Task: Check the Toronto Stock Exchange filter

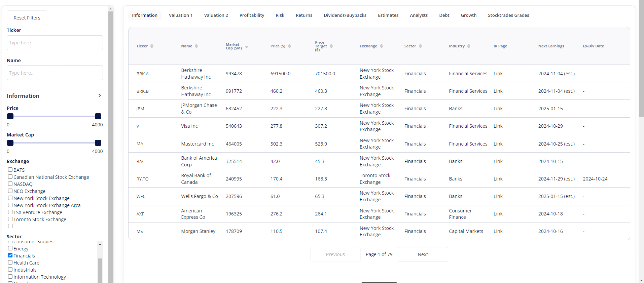Action: [x=10, y=219]
